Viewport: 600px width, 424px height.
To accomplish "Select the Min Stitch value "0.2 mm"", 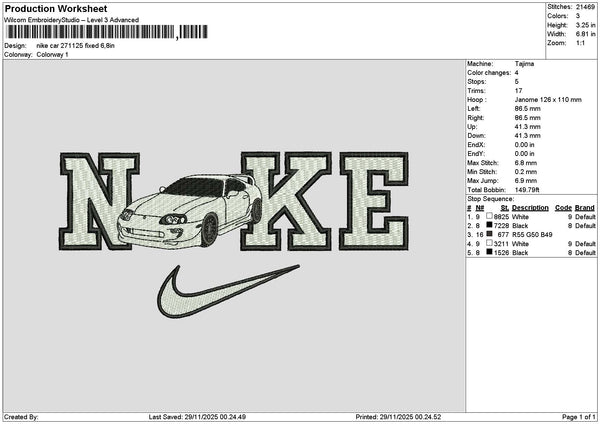I will (526, 172).
